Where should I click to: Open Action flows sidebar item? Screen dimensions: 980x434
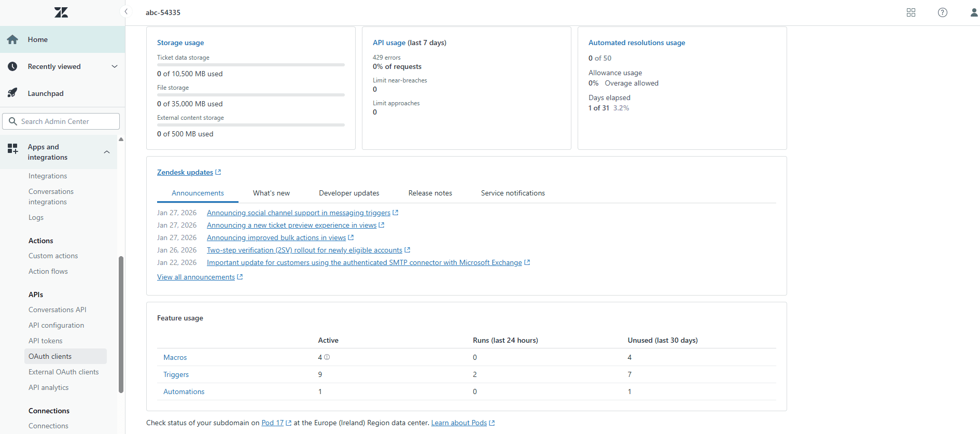(48, 271)
